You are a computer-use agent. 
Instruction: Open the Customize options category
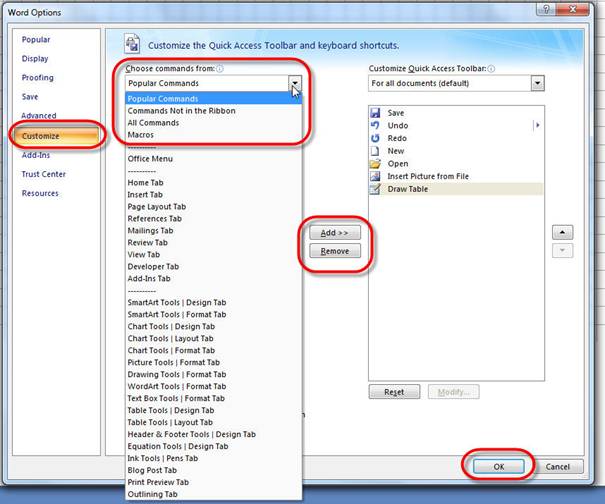(x=56, y=136)
